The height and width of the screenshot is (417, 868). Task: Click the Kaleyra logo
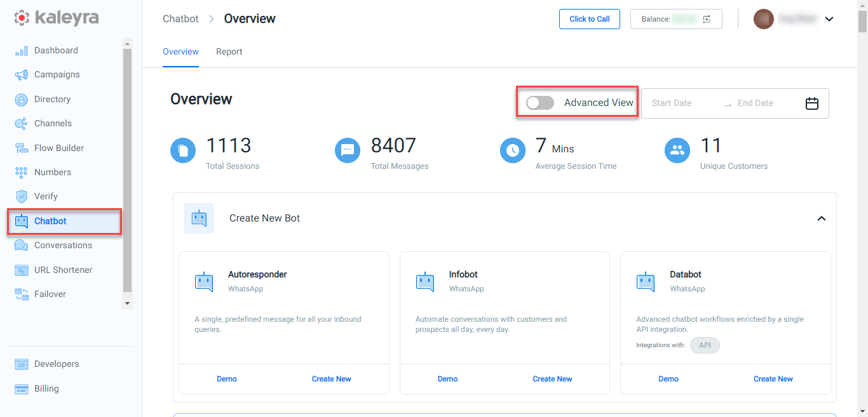(x=57, y=18)
